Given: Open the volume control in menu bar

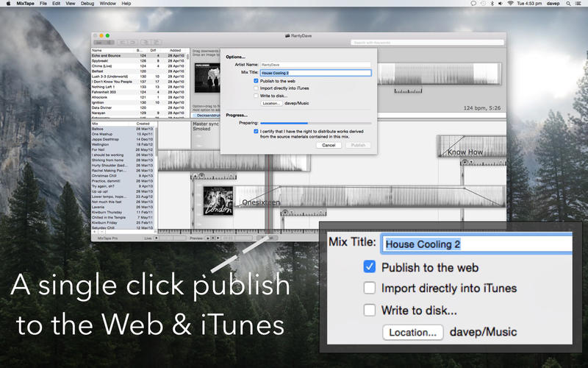Looking at the screenshot, I should click(501, 4).
